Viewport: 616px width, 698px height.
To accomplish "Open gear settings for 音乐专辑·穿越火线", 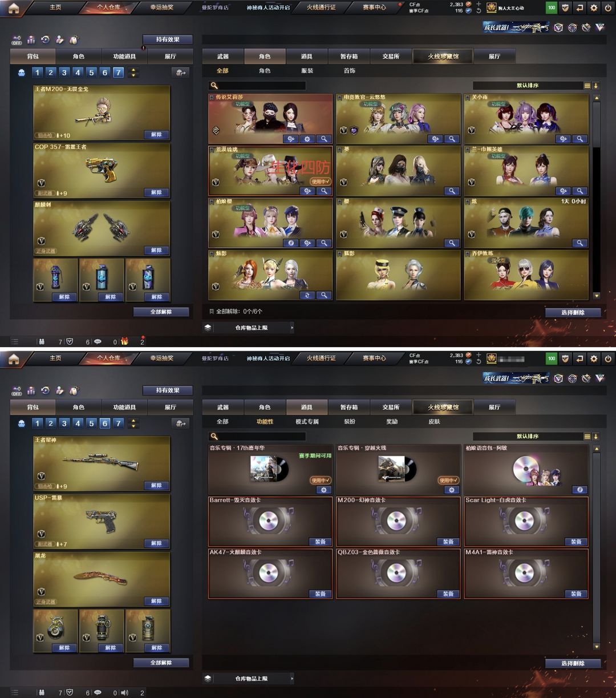I will coord(452,490).
